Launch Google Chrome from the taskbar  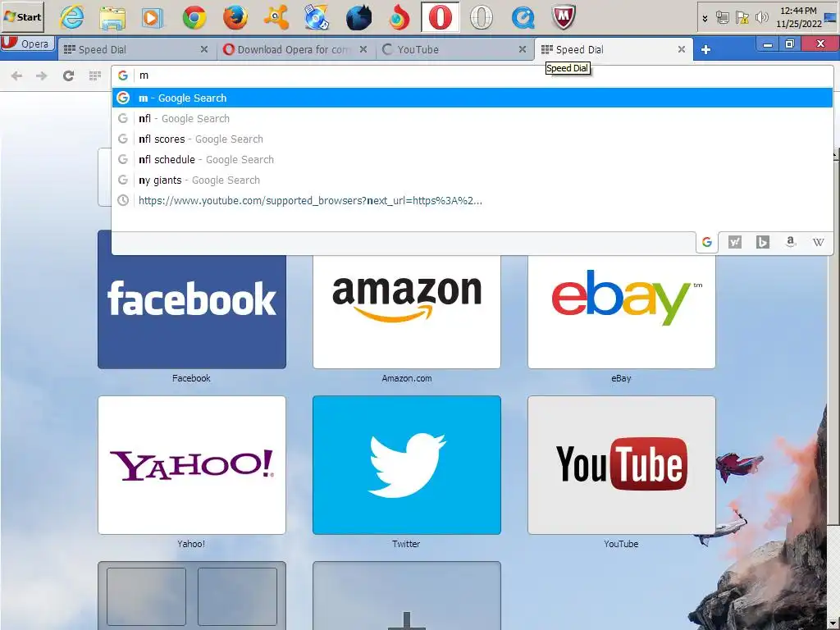(x=194, y=17)
